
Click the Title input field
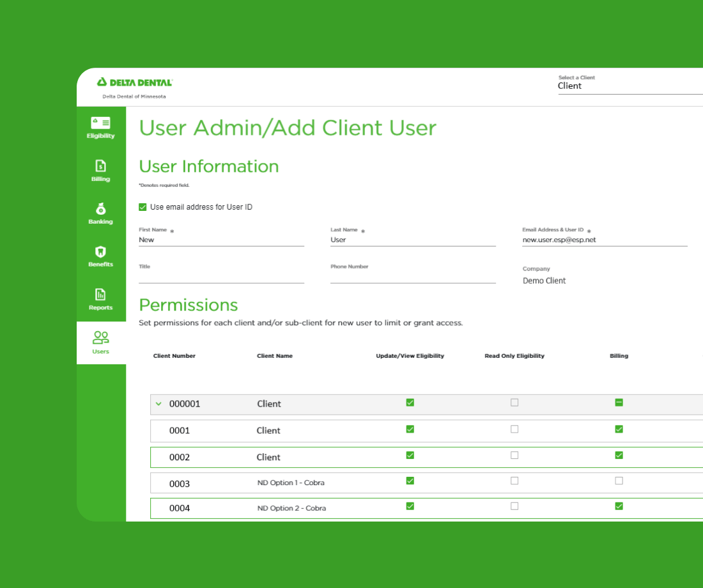point(222,277)
